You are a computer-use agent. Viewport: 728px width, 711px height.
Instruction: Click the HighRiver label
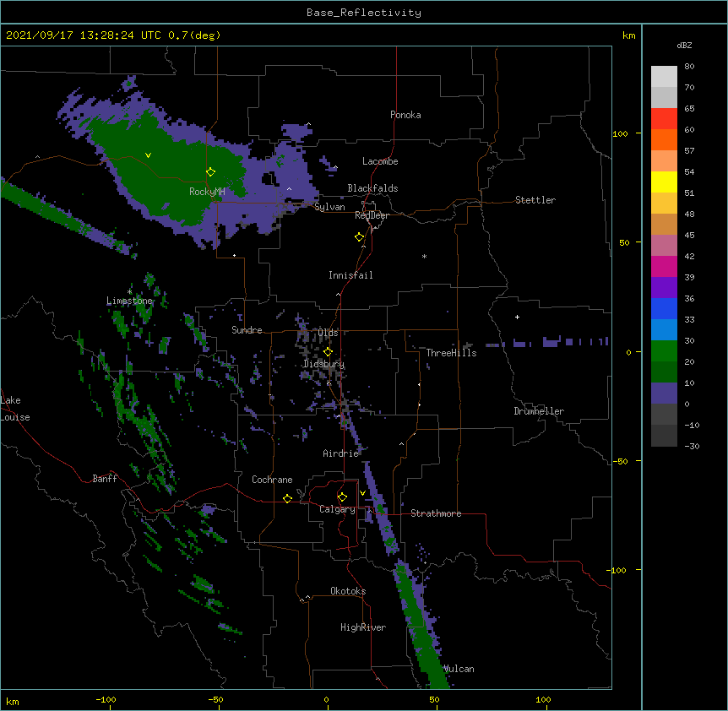[363, 627]
